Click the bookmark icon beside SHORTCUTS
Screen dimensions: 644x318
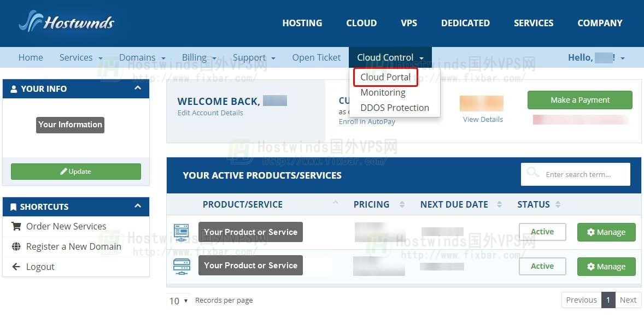click(14, 207)
